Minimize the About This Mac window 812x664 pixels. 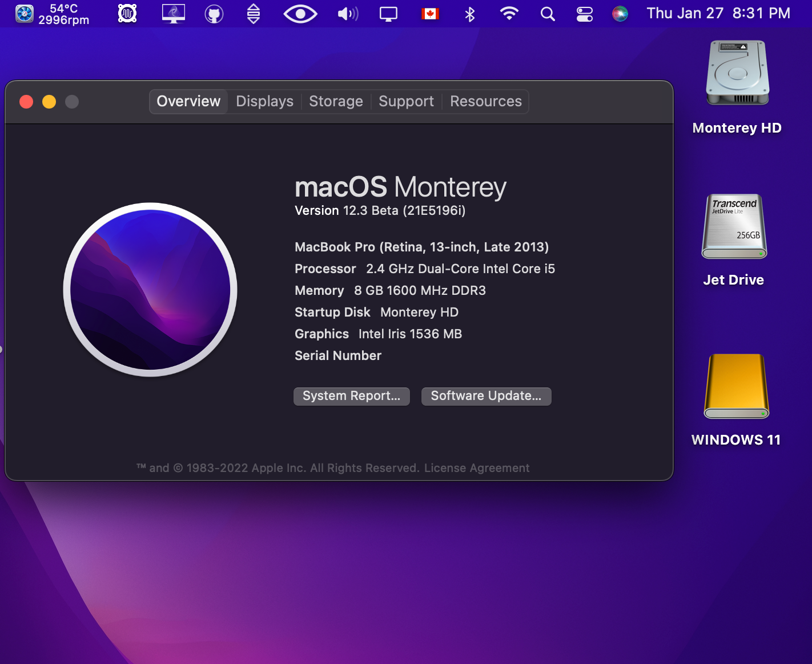point(49,102)
